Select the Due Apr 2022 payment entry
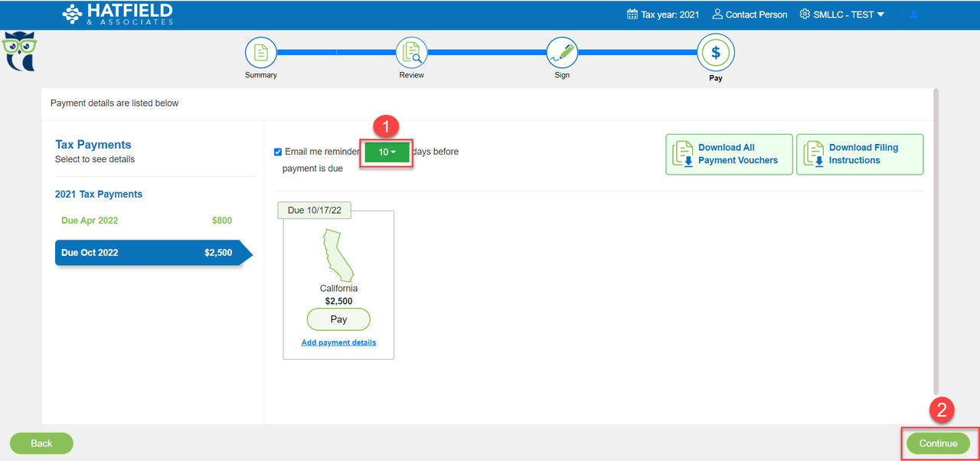This screenshot has height=461, width=980. pos(146,221)
